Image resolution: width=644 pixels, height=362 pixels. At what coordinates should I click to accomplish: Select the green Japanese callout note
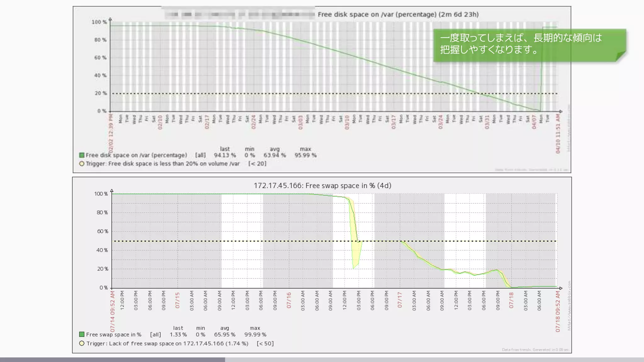pos(522,44)
